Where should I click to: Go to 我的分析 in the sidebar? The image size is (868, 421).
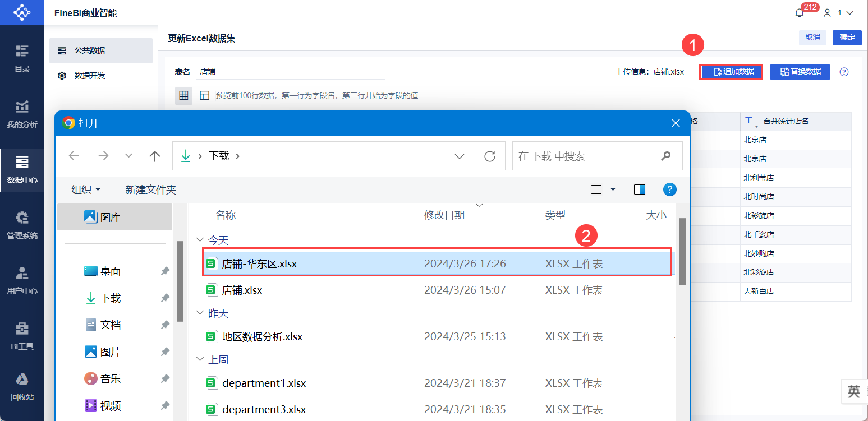click(x=22, y=114)
